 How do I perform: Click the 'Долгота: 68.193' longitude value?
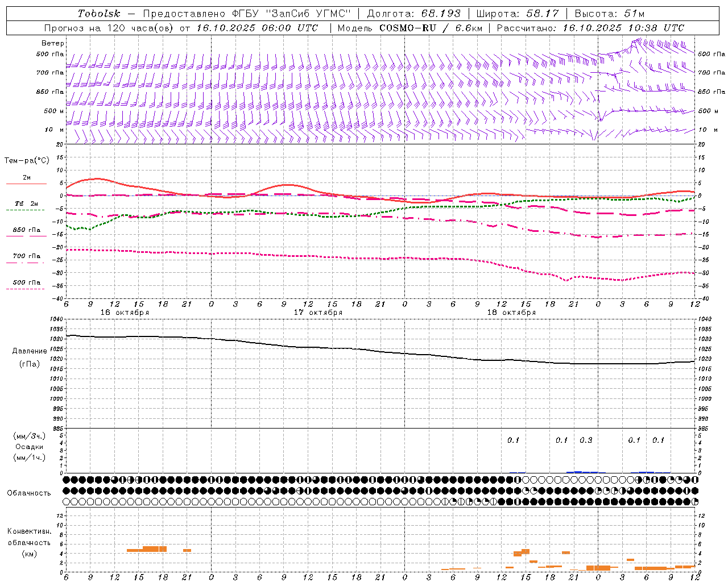414,14
